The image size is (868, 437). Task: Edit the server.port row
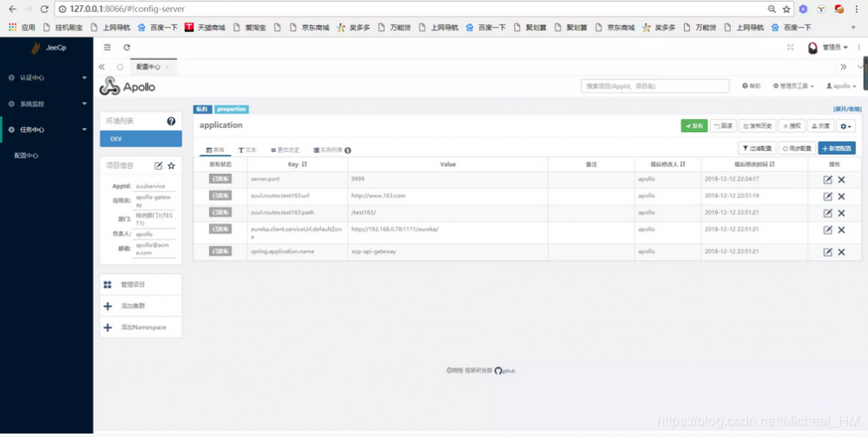827,180
